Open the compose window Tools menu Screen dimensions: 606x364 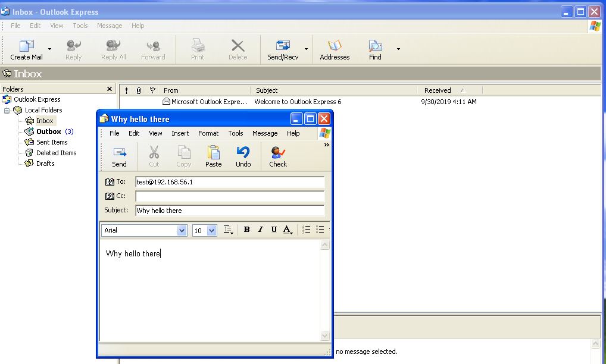pos(235,133)
